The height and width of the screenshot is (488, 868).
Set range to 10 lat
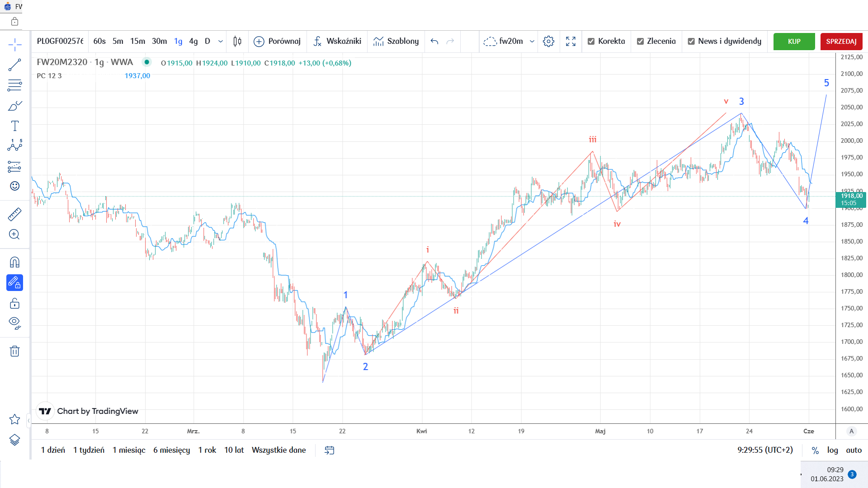click(234, 450)
